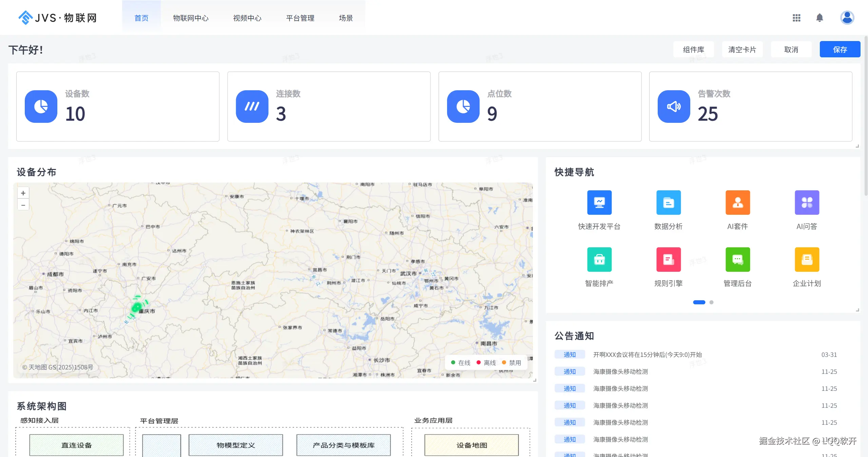The height and width of the screenshot is (457, 868).
Task: Switch to the 视频中心 menu
Action: [247, 18]
